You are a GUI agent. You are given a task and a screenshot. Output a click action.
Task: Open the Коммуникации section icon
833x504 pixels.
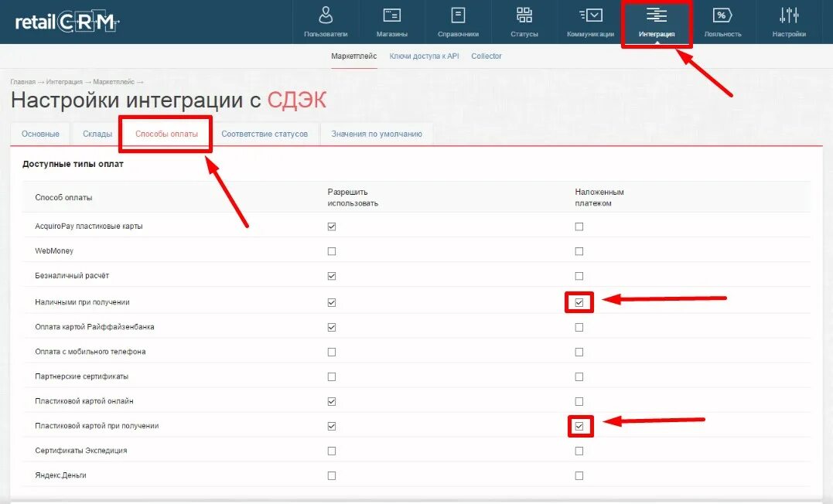[591, 15]
